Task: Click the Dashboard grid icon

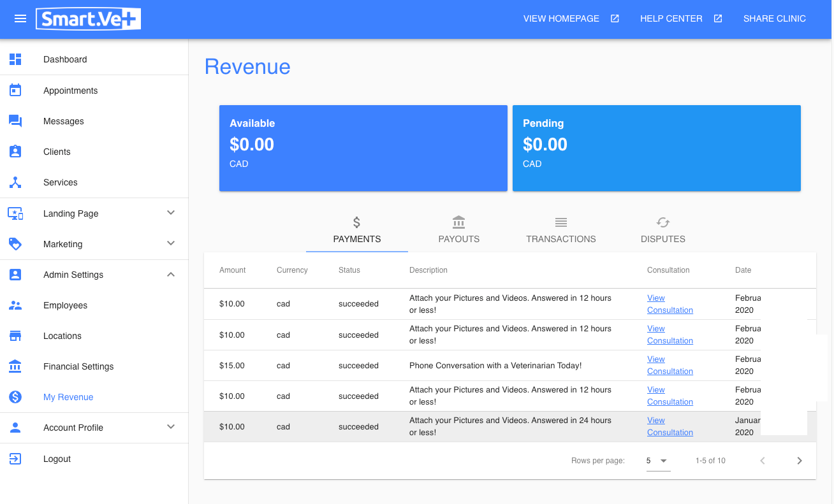Action: pyautogui.click(x=15, y=59)
